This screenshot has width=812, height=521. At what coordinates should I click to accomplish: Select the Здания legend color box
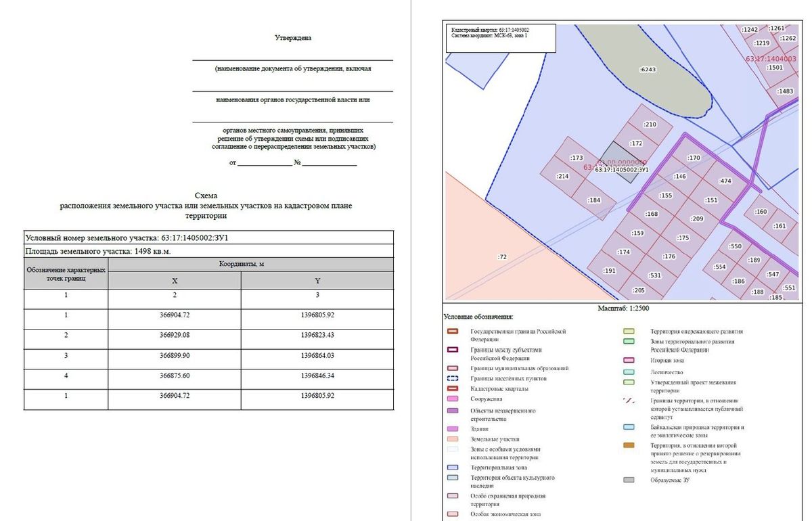tap(452, 429)
